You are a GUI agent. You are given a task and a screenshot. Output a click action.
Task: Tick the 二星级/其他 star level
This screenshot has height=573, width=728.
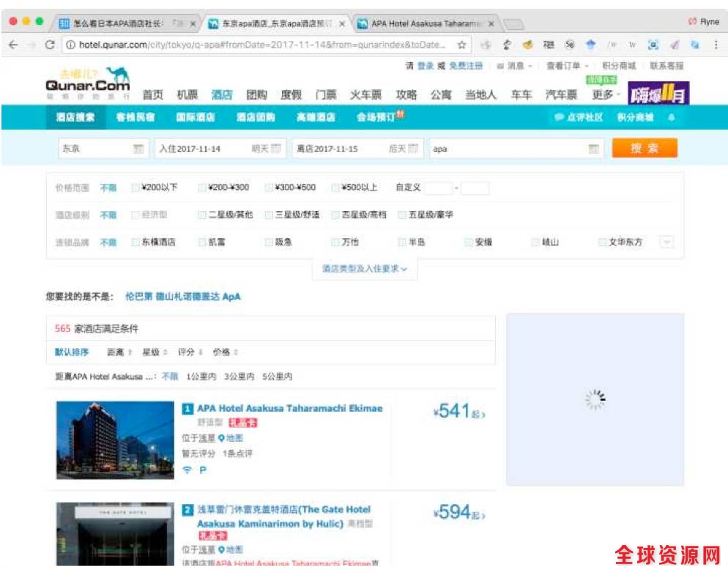(x=202, y=215)
